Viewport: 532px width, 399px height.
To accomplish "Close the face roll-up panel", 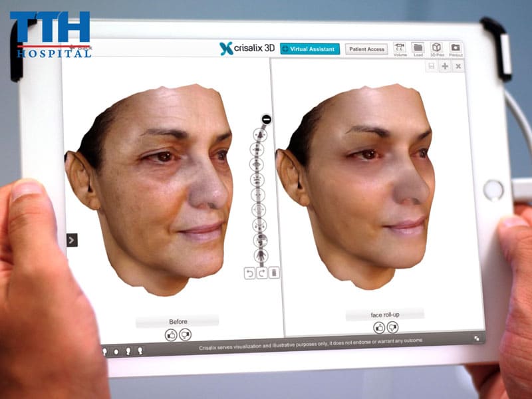I will tap(458, 66).
